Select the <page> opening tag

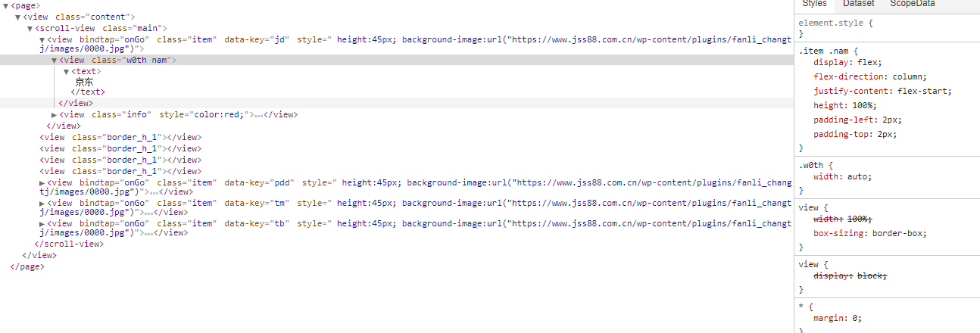[26, 5]
